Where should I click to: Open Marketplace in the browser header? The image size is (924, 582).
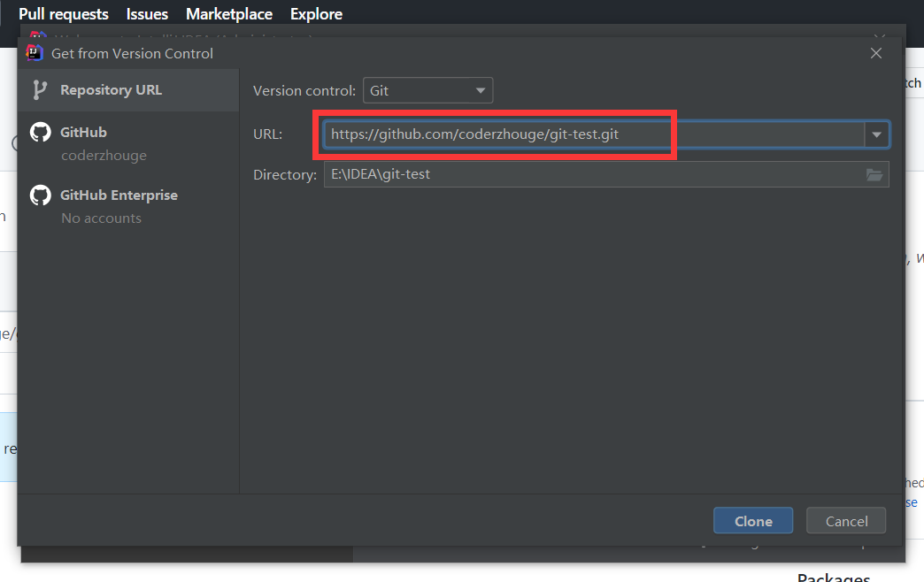(x=229, y=14)
